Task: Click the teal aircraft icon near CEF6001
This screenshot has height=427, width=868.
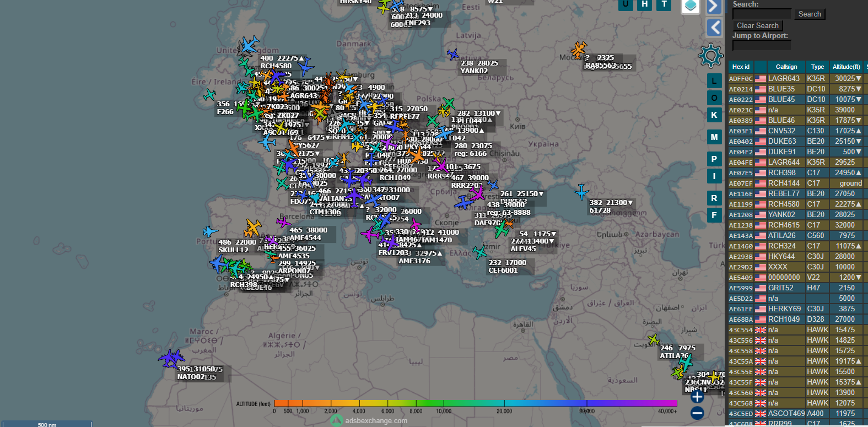Action: coord(480,252)
